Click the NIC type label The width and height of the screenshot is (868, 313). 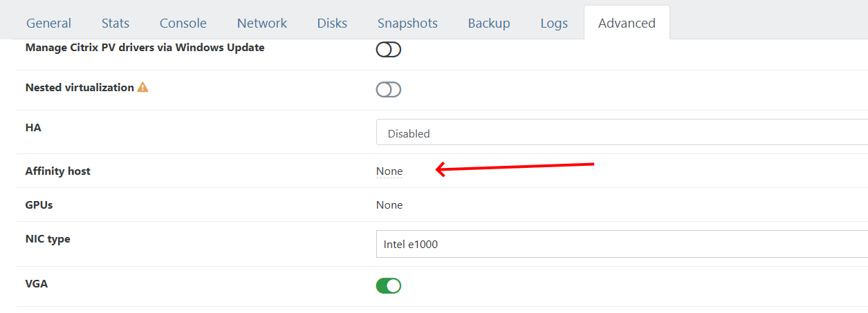click(x=48, y=239)
